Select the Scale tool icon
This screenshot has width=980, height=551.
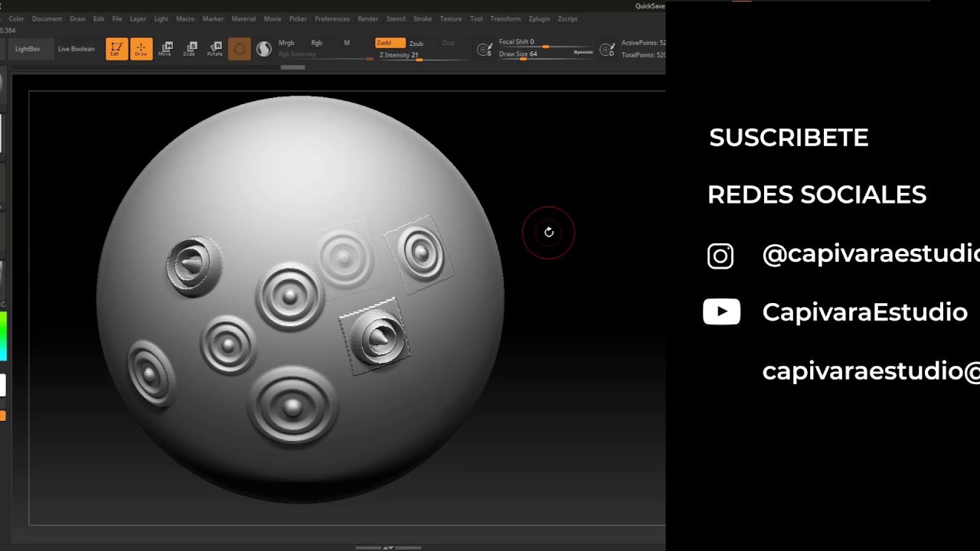[190, 49]
